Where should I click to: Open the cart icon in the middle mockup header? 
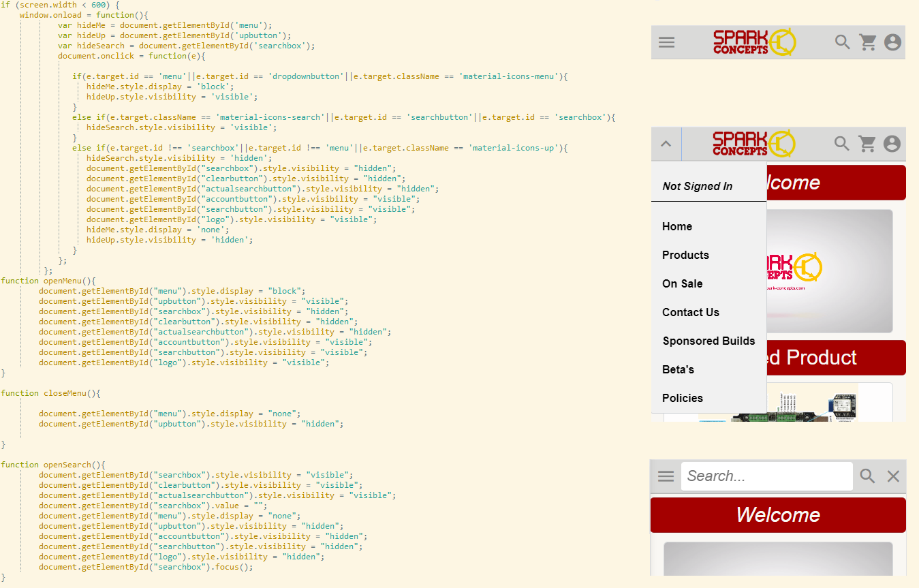867,144
